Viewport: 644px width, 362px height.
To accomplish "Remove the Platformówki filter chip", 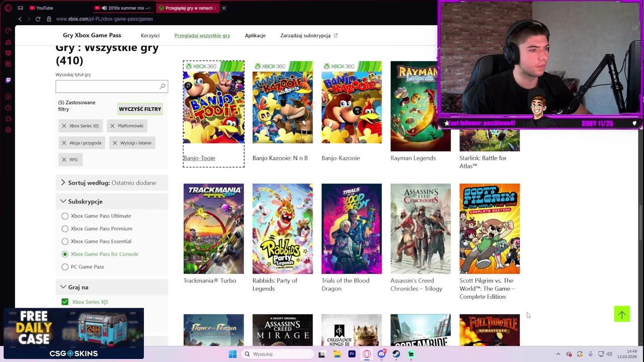I will point(112,126).
